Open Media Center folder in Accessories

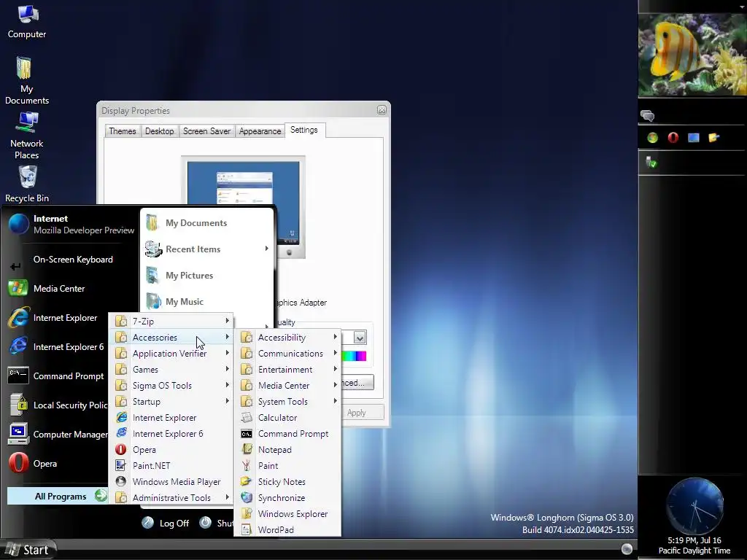point(287,386)
